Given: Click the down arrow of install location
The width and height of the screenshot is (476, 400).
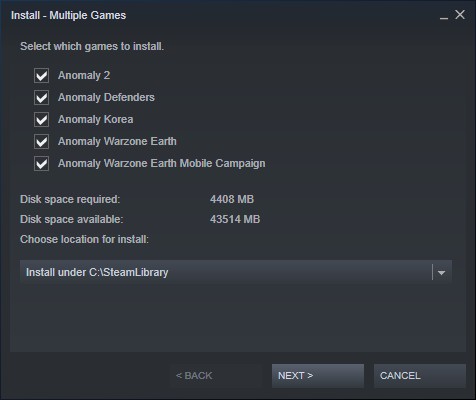Looking at the screenshot, I should click(441, 273).
